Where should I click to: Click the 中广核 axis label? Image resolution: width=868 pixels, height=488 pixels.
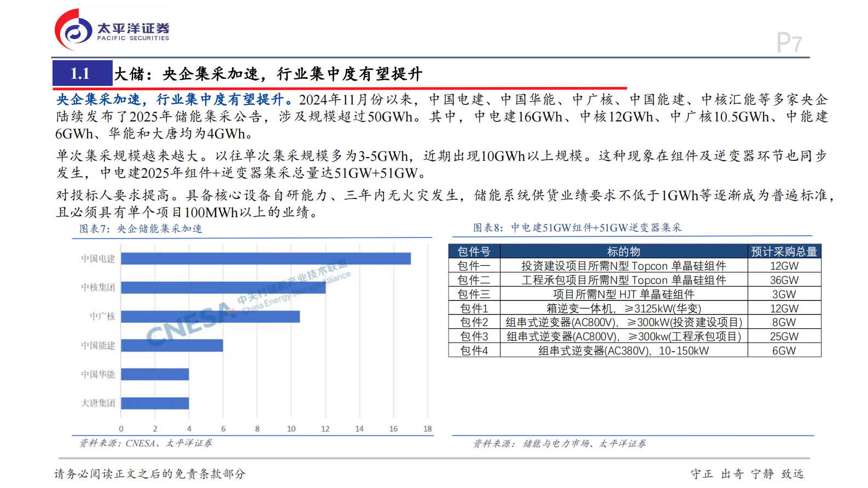(x=102, y=316)
